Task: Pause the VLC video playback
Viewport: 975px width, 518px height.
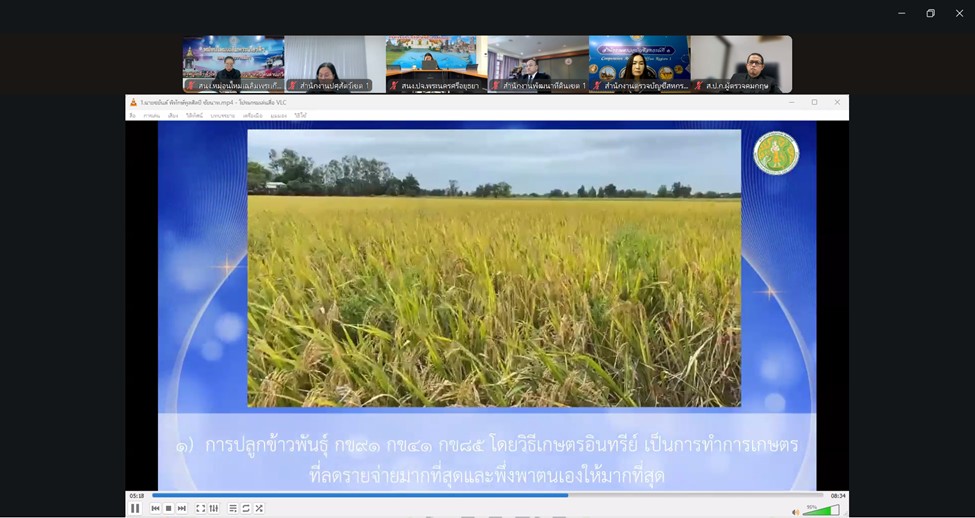Action: point(135,509)
